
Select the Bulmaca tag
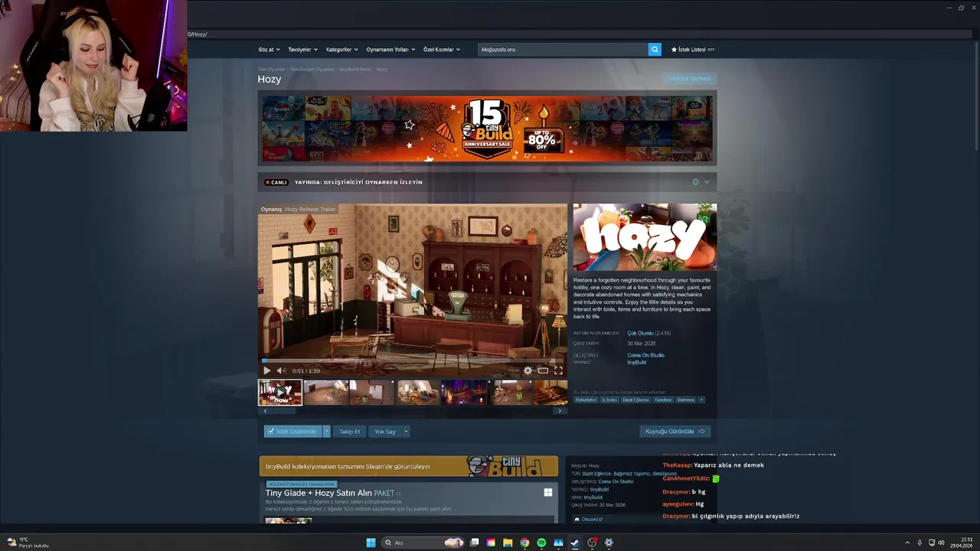pos(686,399)
